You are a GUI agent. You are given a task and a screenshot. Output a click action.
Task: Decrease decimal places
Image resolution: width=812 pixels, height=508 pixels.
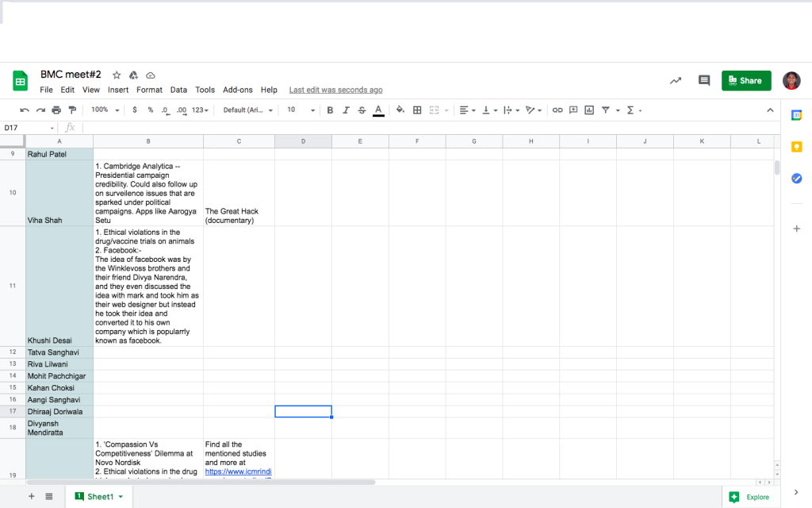click(165, 110)
